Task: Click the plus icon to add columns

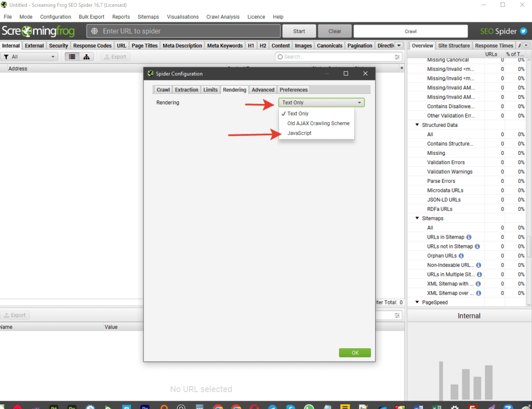Action: pos(402,68)
